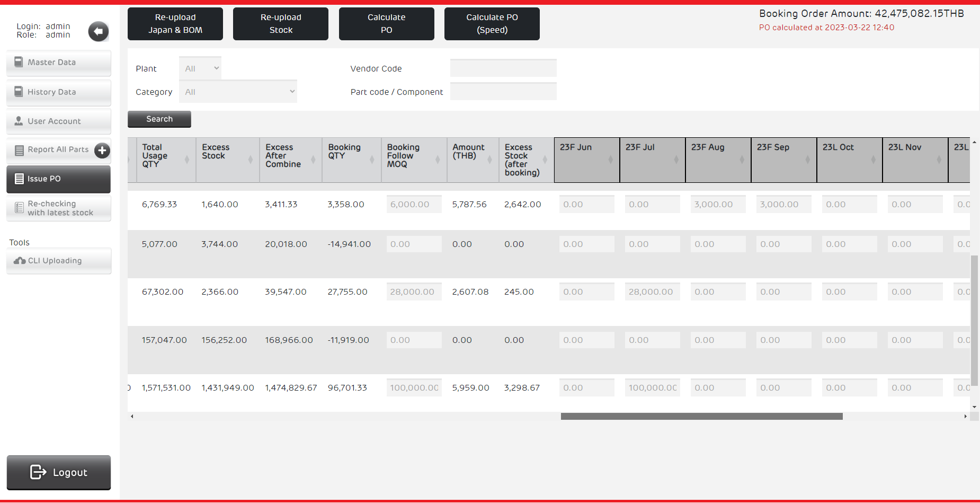The width and height of the screenshot is (980, 503).
Task: Log out using the Logout button
Action: (59, 472)
